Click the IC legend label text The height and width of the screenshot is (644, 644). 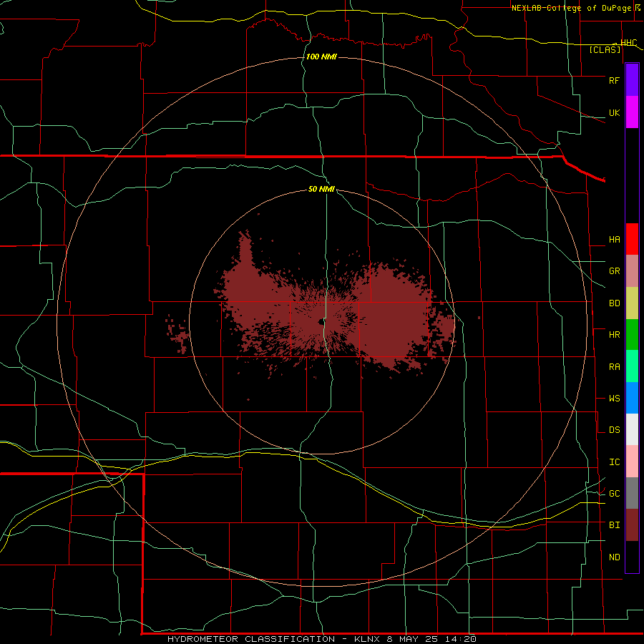(x=614, y=462)
